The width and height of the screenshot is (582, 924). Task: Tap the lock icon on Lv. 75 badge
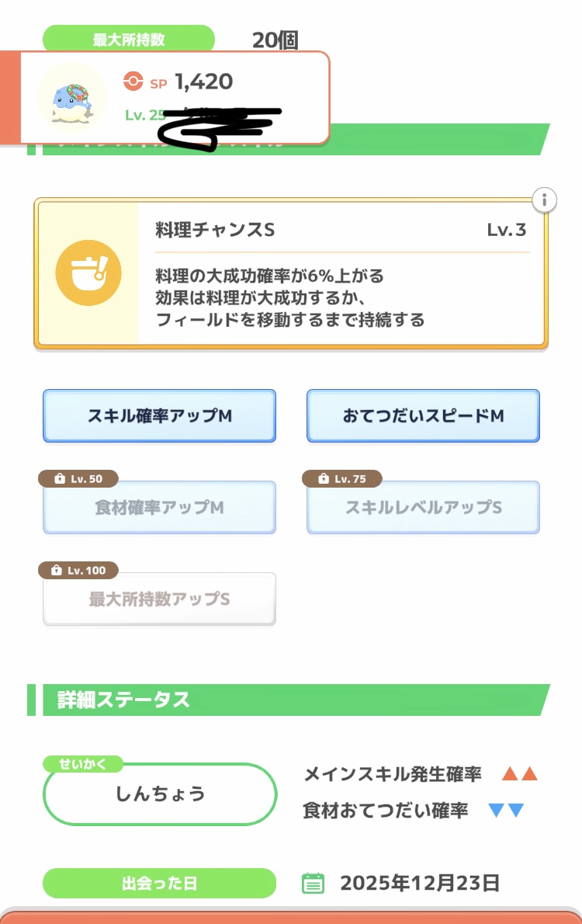(x=324, y=479)
